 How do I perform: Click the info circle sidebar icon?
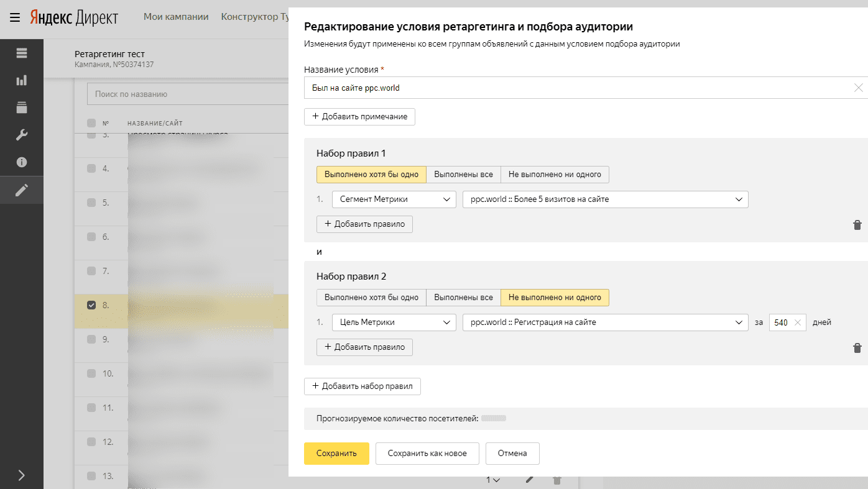22,162
